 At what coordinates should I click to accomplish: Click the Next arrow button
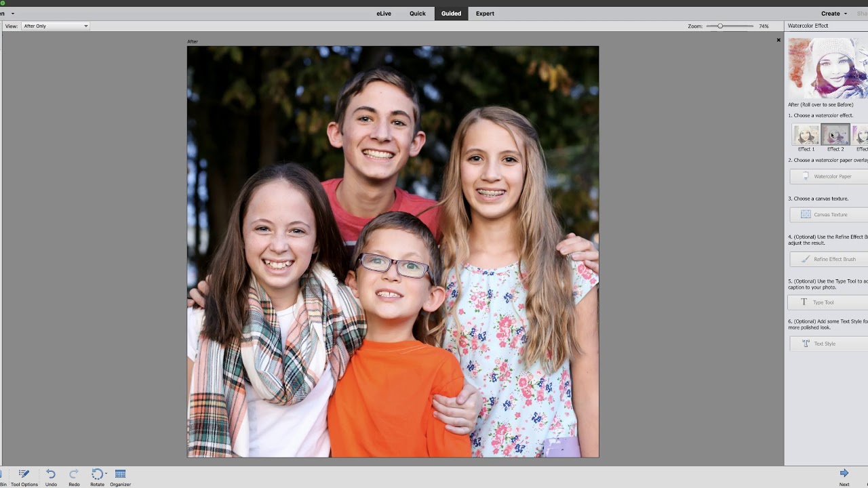[x=844, y=473]
